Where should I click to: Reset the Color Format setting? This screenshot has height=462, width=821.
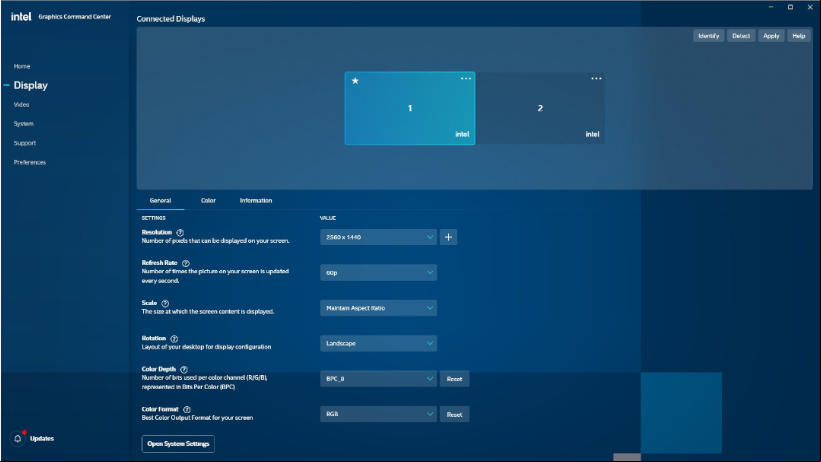(x=454, y=414)
